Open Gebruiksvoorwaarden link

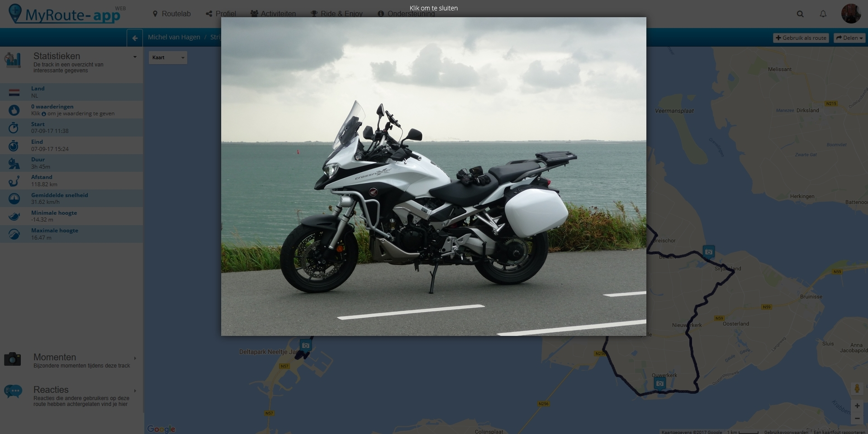point(786,432)
